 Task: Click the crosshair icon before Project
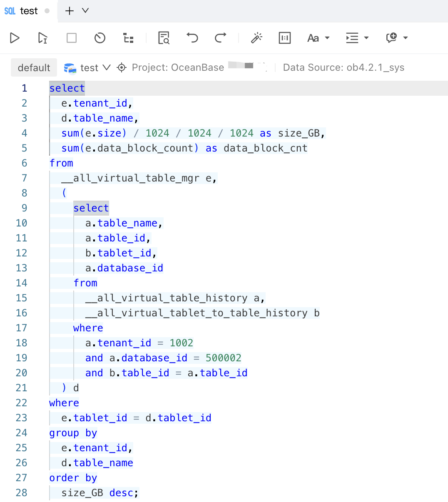coord(121,67)
